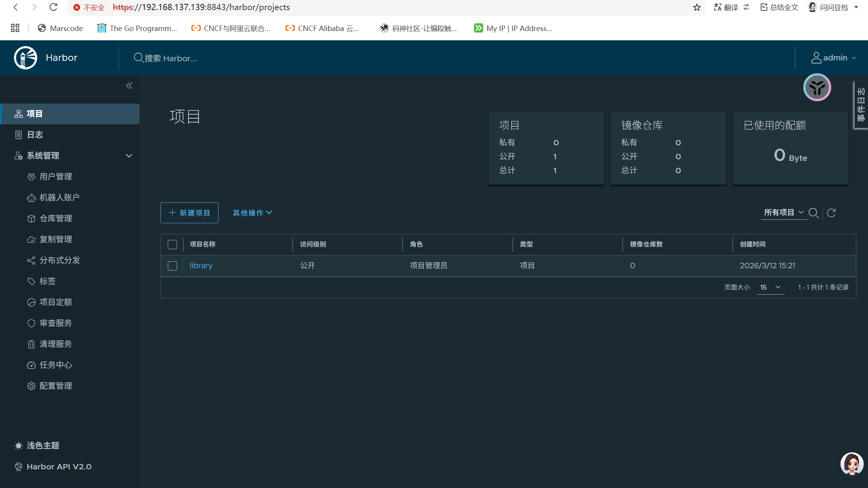
Task: Click the browser reload page icon
Action: [x=53, y=7]
